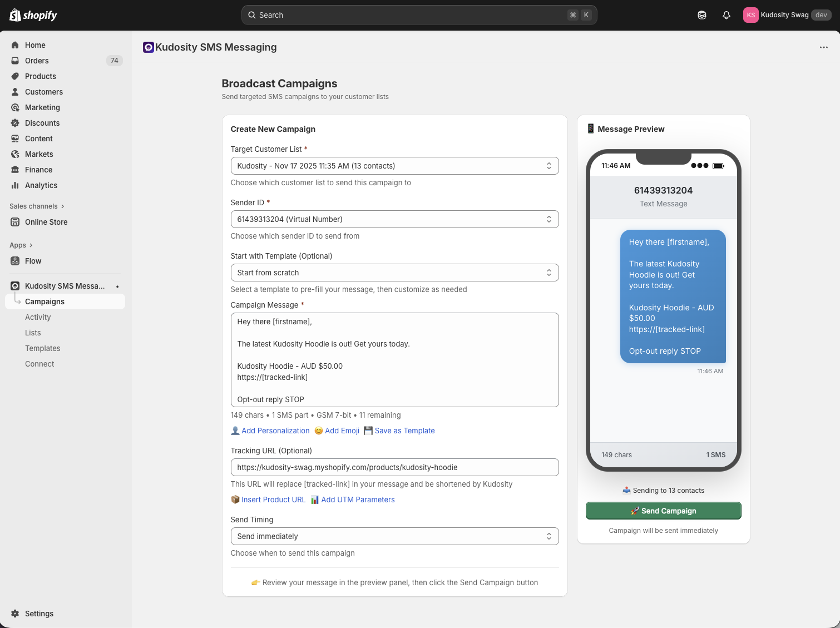Click the message bubble in phone preview
This screenshot has width=840, height=628.
point(673,296)
